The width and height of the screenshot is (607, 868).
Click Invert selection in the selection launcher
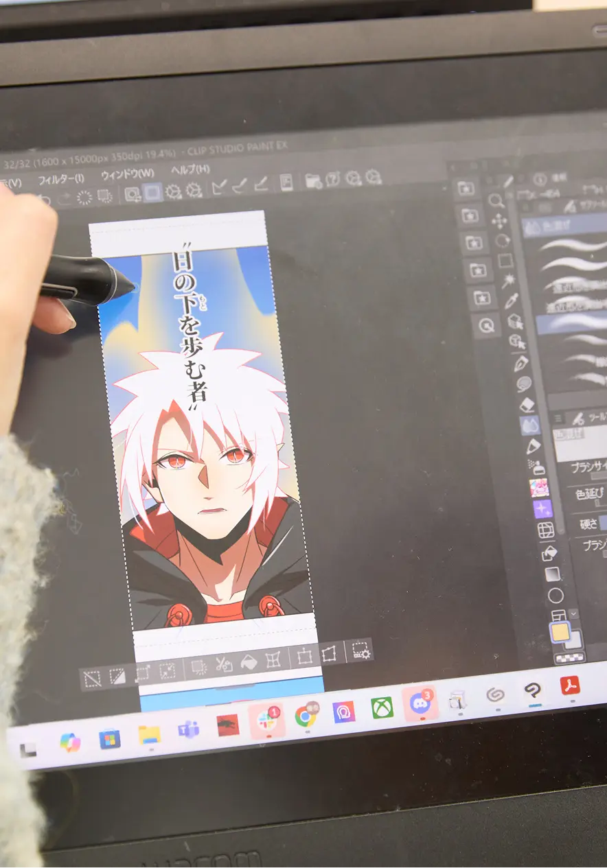point(117,677)
